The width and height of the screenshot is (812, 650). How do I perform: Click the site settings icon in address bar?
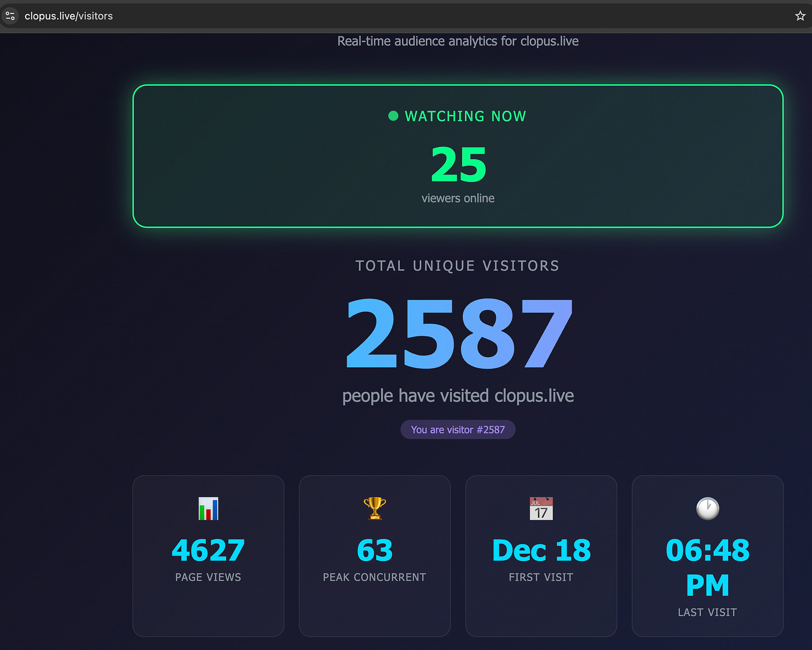[x=10, y=16]
